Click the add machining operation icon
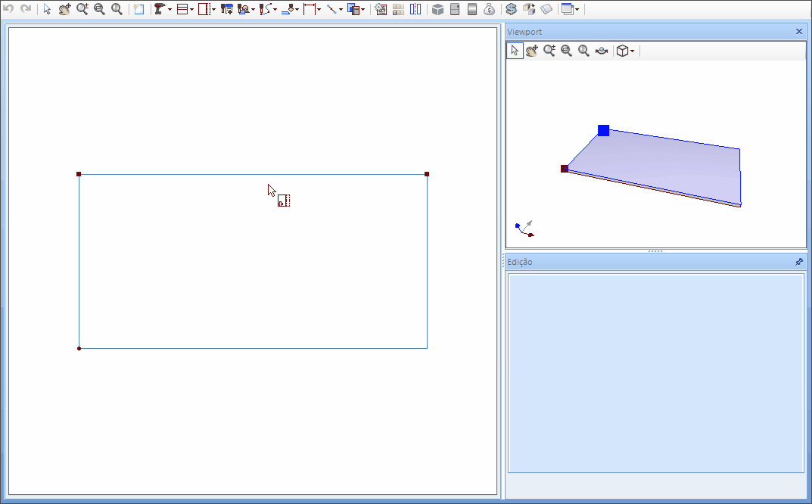Screen dimensions: 812x504 point(226,9)
